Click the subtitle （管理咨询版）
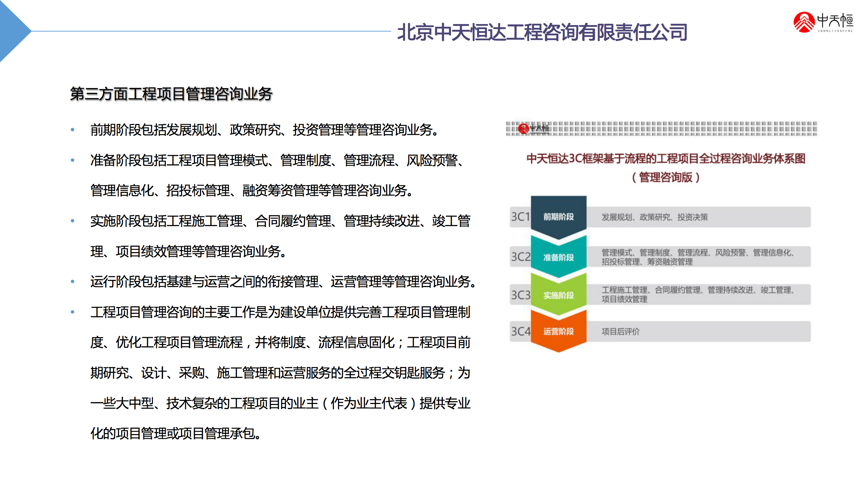This screenshot has height=488, width=868. point(666,177)
